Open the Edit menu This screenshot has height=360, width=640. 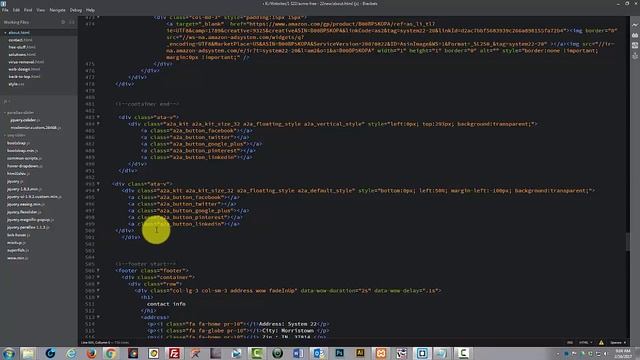(x=16, y=10)
